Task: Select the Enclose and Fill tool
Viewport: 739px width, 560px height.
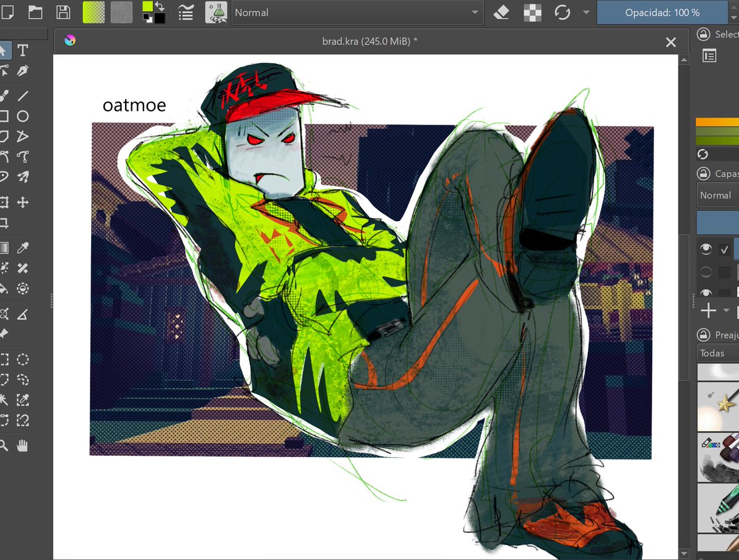Action: [x=23, y=288]
